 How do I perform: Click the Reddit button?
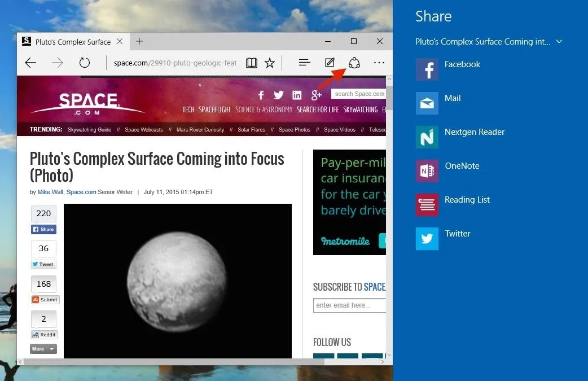click(x=44, y=335)
